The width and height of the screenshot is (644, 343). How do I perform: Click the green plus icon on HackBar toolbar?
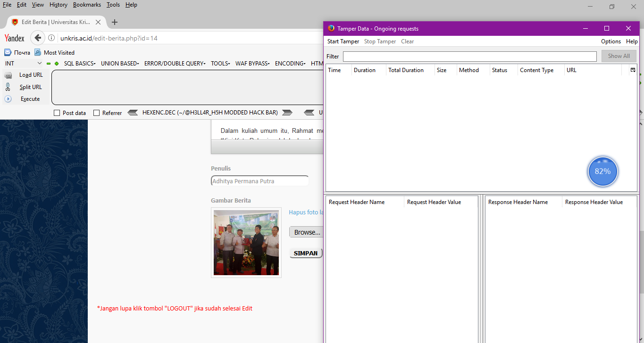coord(57,64)
